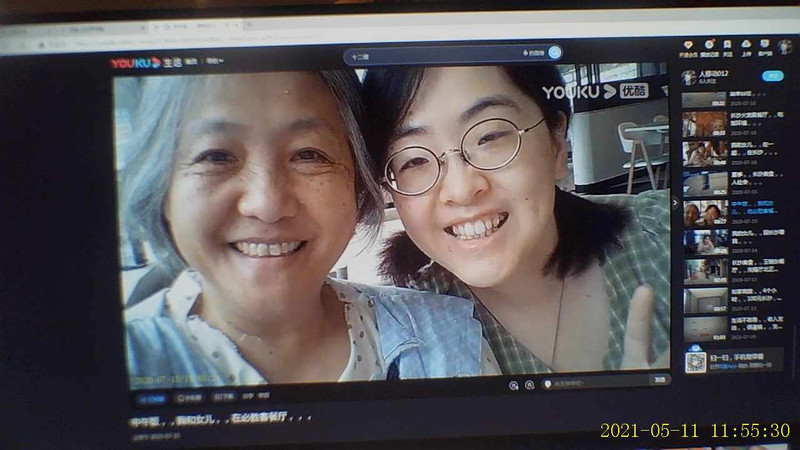Click the second danmaku settings icon below the video
The height and width of the screenshot is (450, 800).
530,385
